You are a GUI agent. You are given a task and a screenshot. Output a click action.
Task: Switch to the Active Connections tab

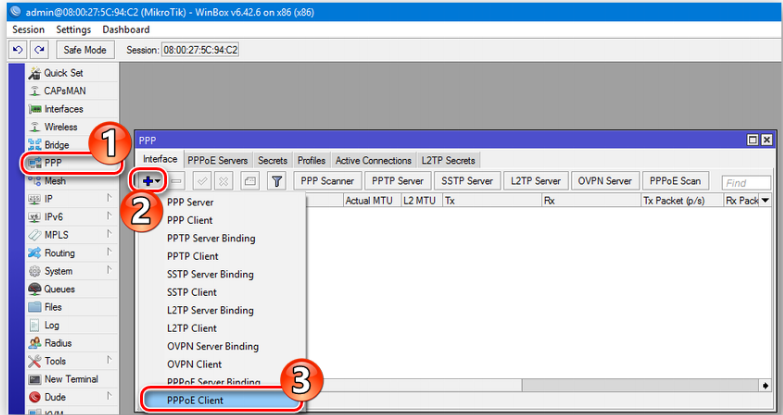[x=374, y=161]
